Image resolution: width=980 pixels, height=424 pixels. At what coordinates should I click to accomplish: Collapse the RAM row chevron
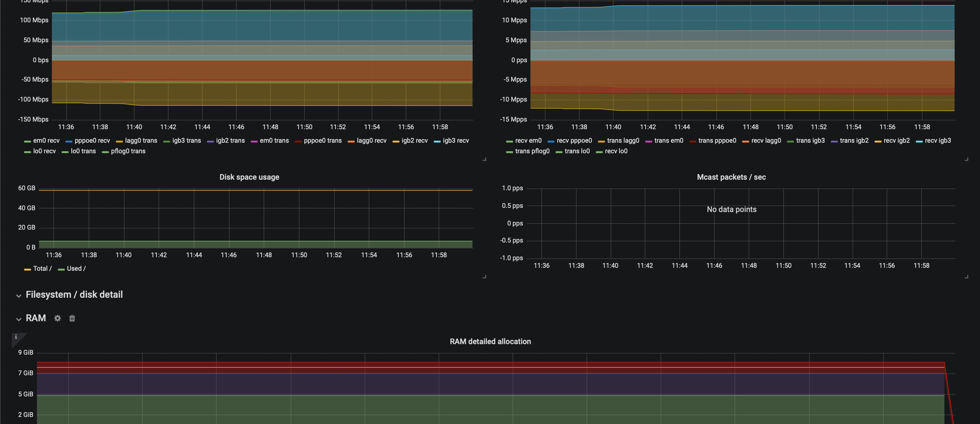pyautogui.click(x=18, y=319)
